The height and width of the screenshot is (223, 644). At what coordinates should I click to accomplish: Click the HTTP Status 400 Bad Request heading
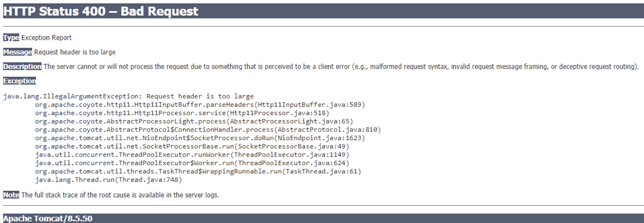coord(101,11)
